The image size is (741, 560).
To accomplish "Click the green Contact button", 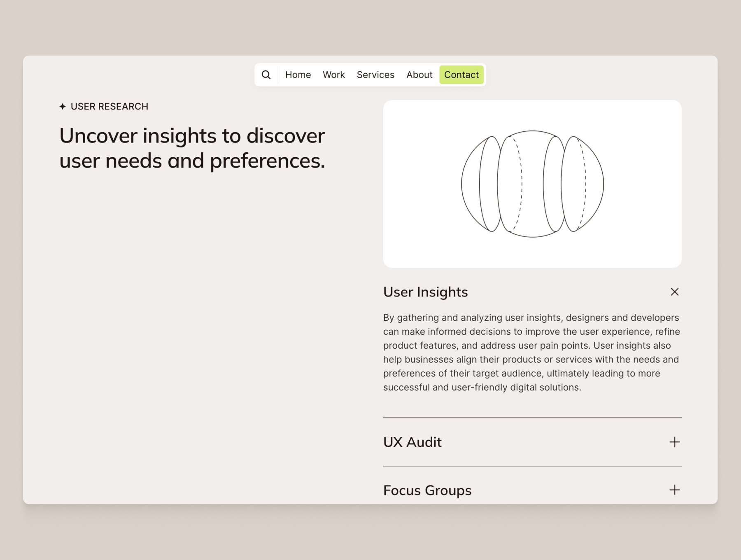I will pyautogui.click(x=461, y=75).
